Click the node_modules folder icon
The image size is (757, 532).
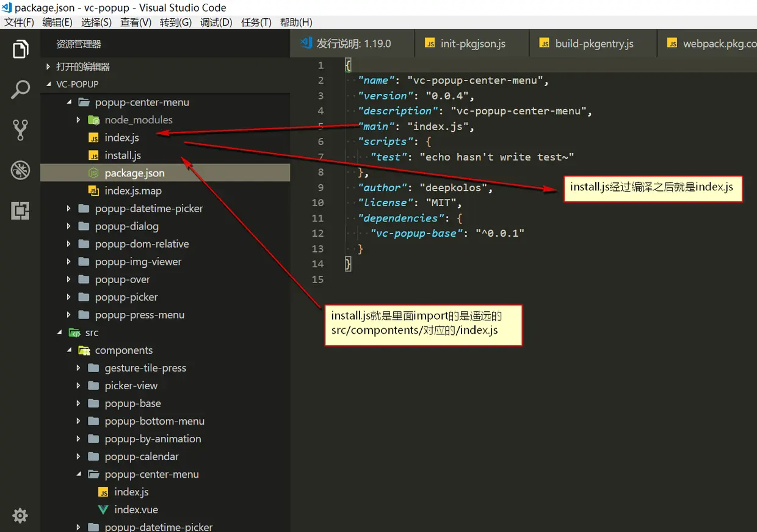(x=93, y=120)
